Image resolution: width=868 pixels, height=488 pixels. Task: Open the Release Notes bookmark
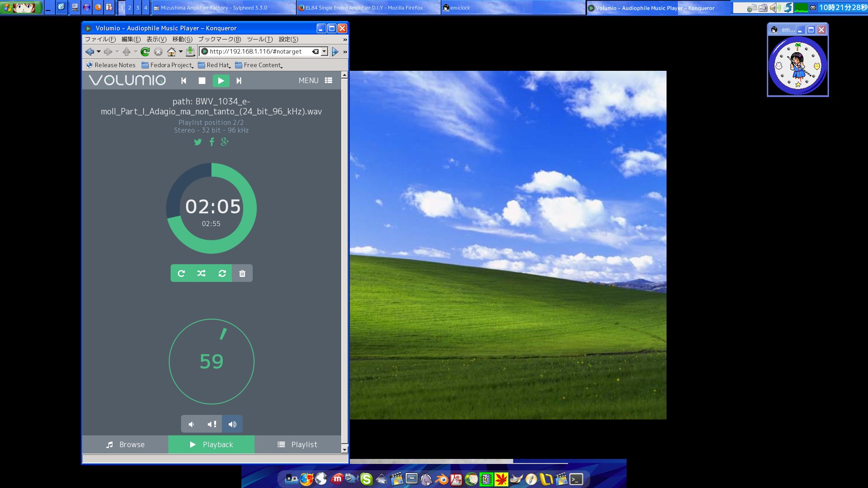[x=111, y=65]
